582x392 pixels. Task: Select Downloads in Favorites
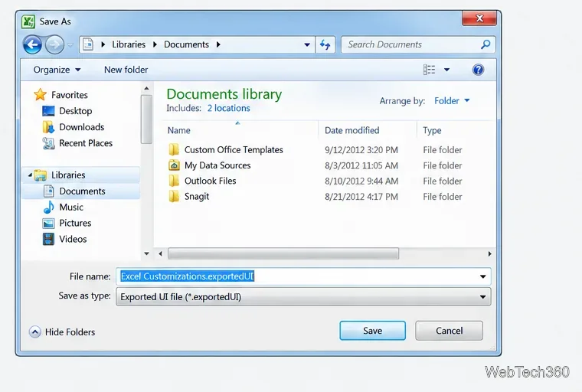pyautogui.click(x=82, y=127)
